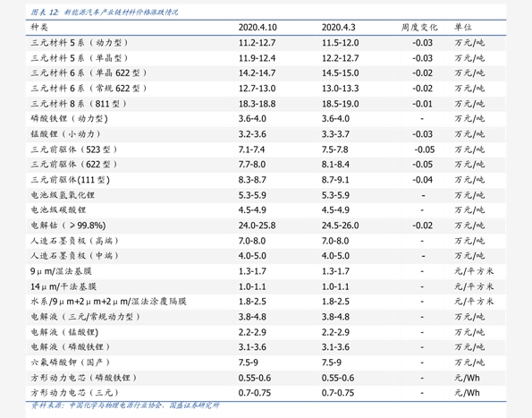Select weekly change value '-0.04'
This screenshot has width=532, height=418.
[422, 180]
